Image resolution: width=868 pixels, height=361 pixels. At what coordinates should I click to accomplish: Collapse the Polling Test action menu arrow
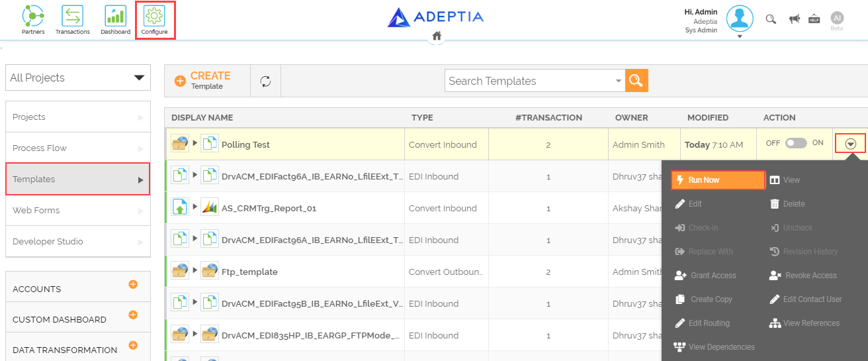pyautogui.click(x=851, y=143)
